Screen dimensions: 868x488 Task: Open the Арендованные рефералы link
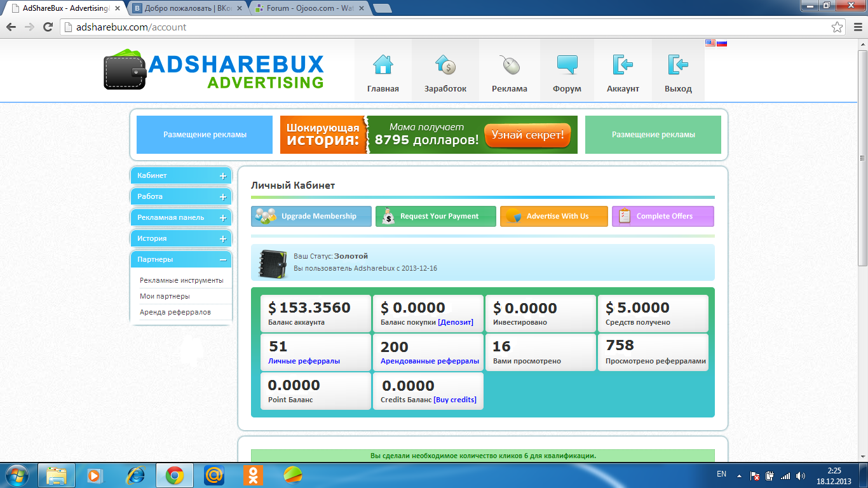tap(430, 361)
